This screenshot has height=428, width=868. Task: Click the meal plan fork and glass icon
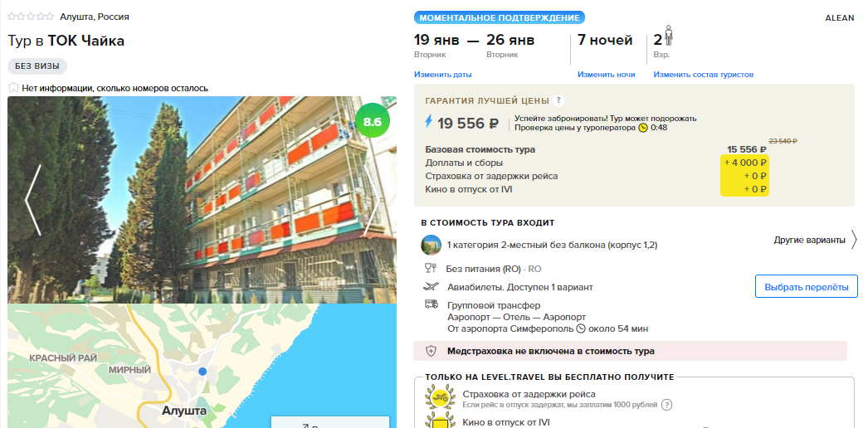click(430, 269)
